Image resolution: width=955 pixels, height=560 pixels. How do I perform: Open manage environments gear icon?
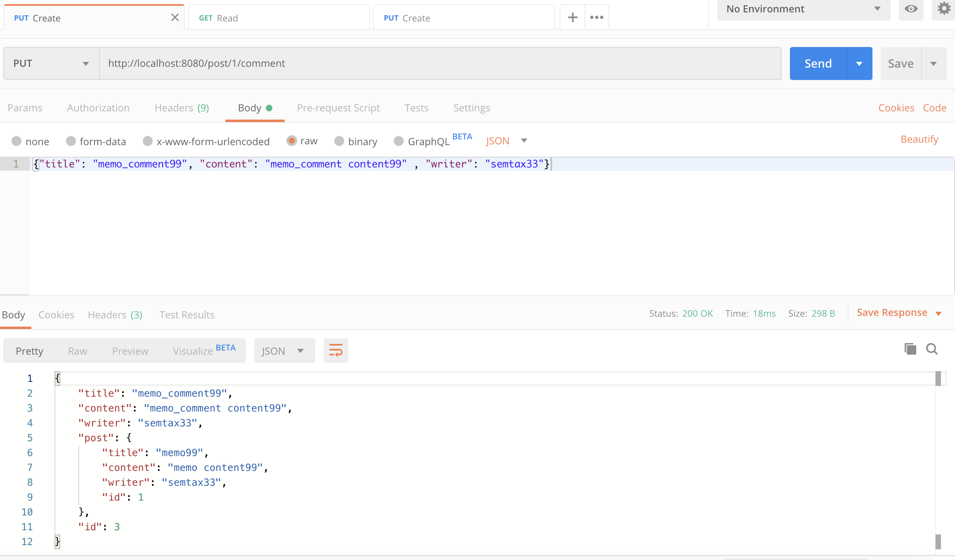pyautogui.click(x=943, y=9)
